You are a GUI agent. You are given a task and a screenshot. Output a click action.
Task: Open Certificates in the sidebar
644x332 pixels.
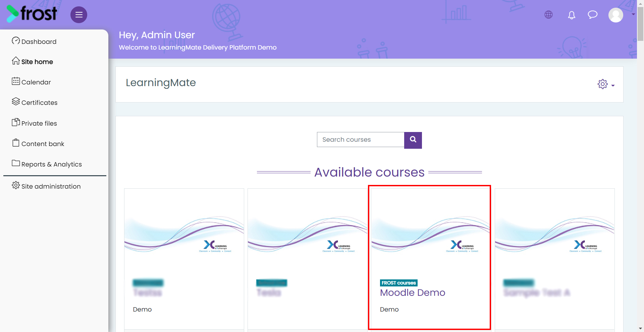coord(35,102)
